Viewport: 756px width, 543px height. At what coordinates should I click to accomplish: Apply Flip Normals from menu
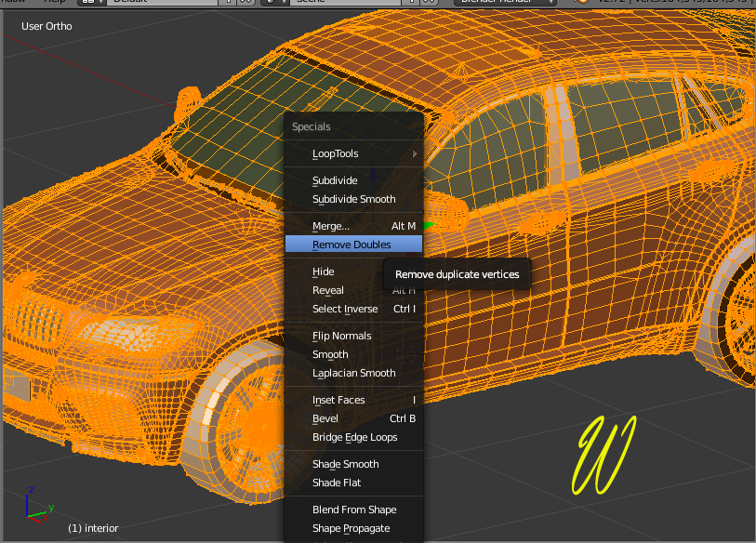353,336
